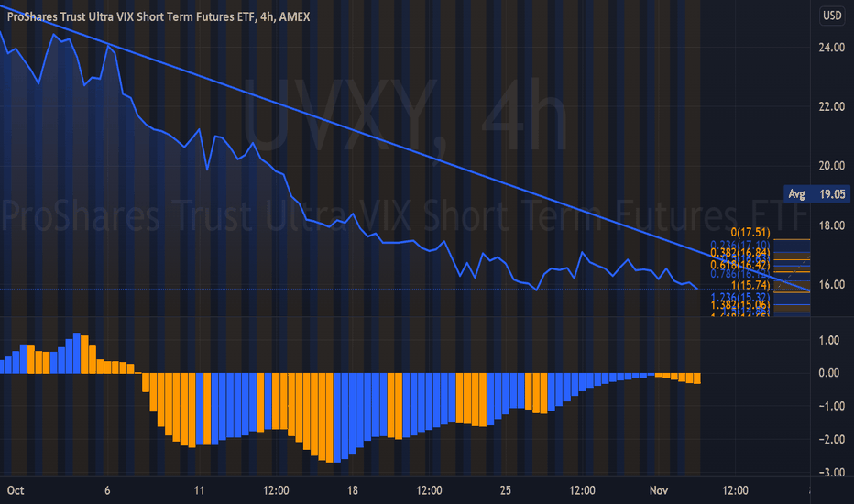854x504 pixels.
Task: Click the 12:00 label between 18 and 25
Action: (429, 490)
